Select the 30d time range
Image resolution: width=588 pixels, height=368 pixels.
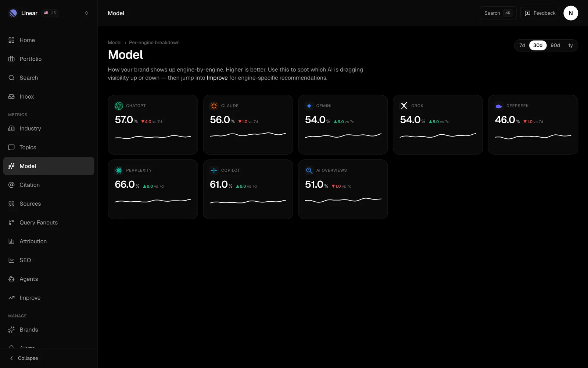538,45
